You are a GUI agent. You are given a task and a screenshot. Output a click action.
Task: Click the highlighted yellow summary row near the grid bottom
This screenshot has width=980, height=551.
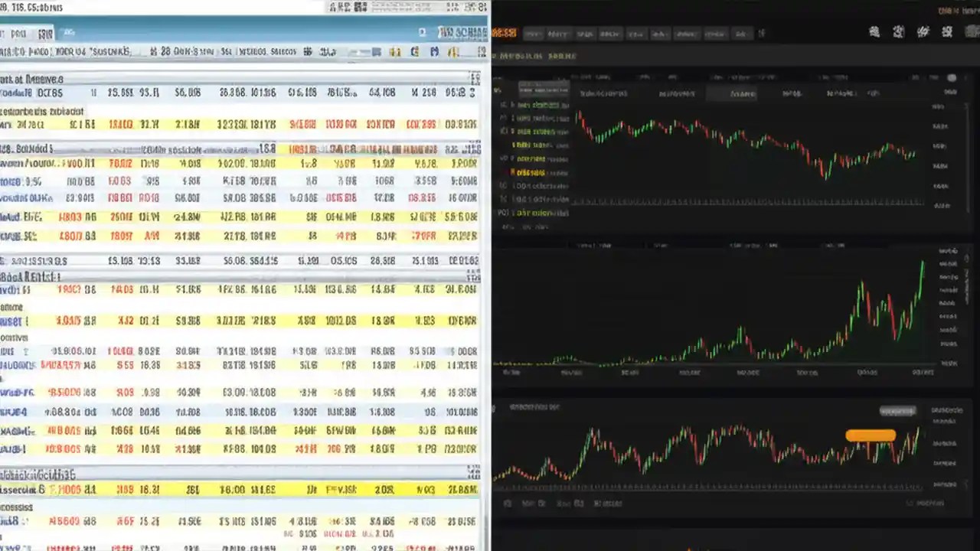point(230,490)
